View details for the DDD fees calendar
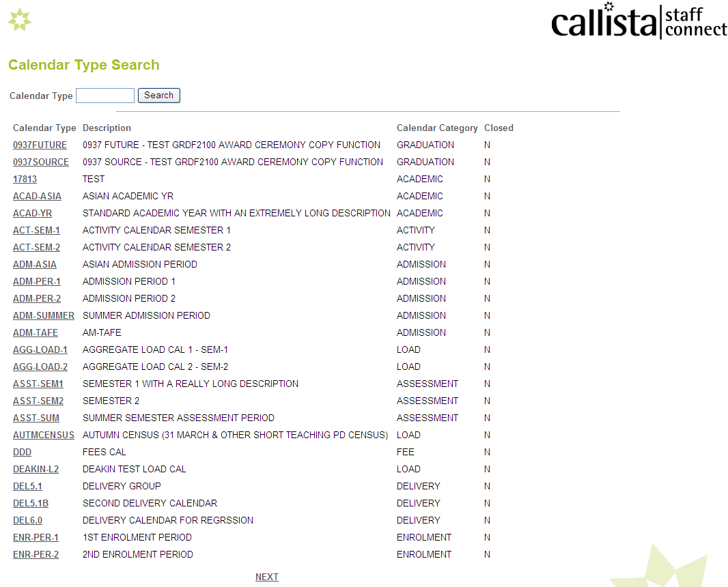This screenshot has height=587, width=728. click(x=22, y=452)
